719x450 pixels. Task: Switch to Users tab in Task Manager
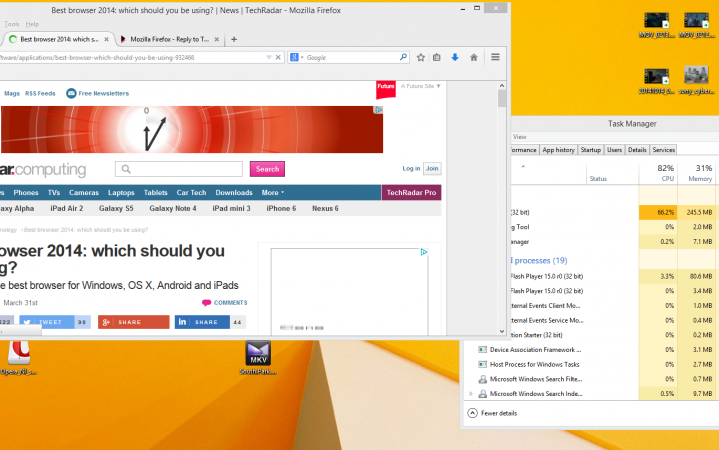coord(614,150)
